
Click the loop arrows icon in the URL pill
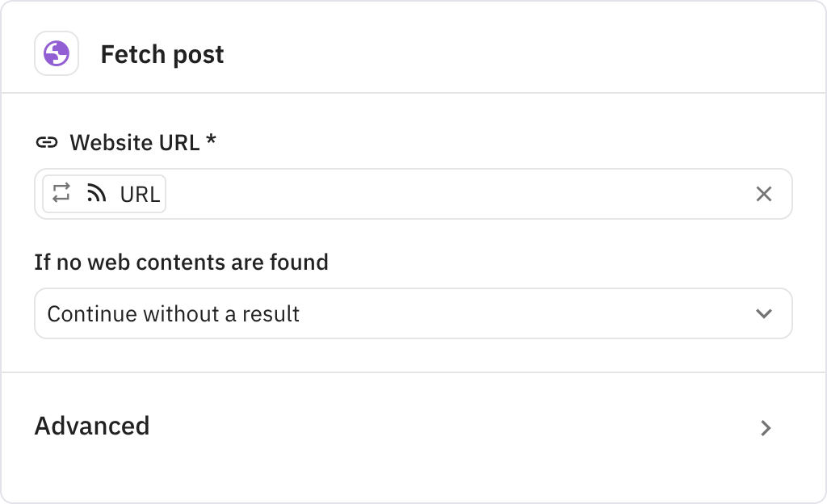point(62,193)
